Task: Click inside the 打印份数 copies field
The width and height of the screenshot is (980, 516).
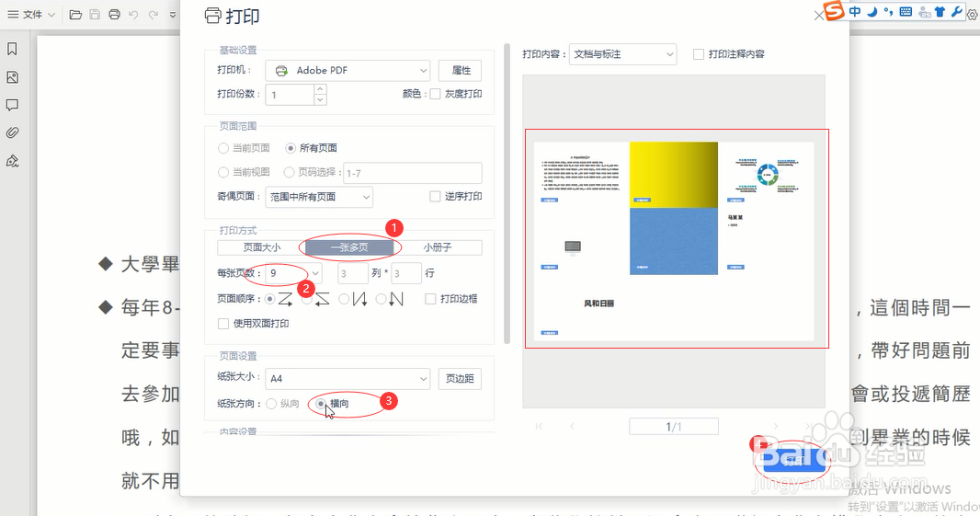Action: (x=290, y=95)
